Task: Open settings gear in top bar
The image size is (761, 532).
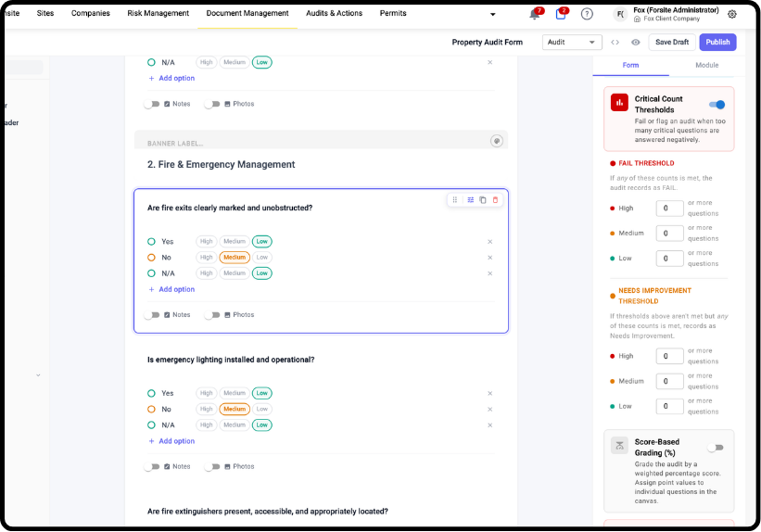Action: (x=732, y=14)
